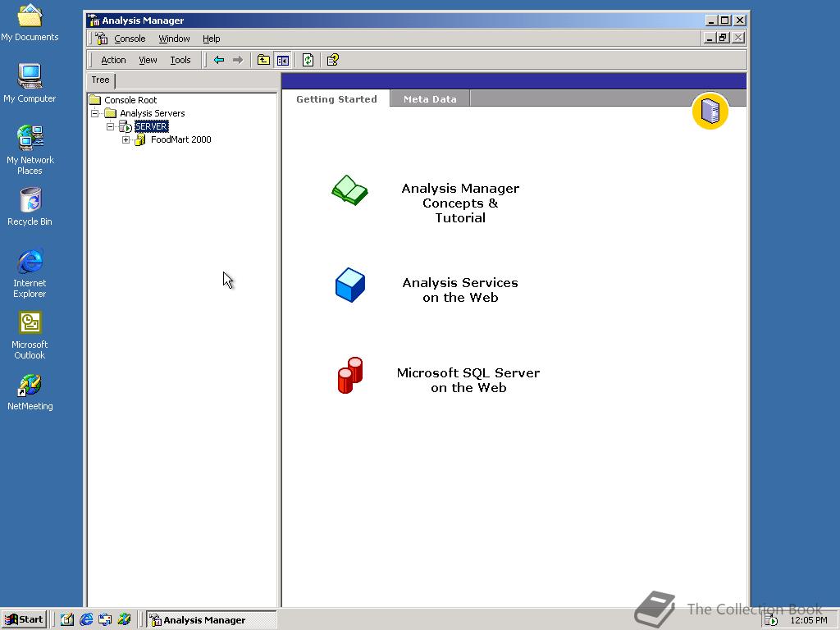Click Outlook Express quick launch icon
Screen dimensions: 840x630
105,620
